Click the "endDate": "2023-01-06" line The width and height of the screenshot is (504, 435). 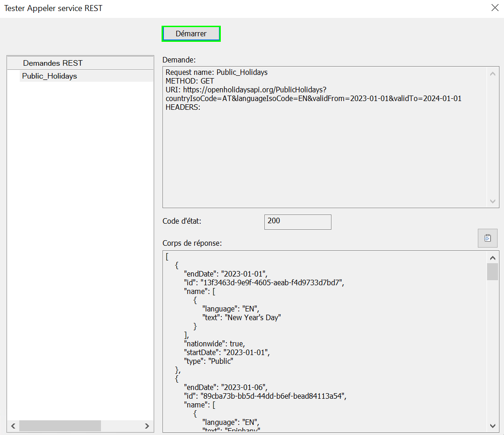[x=226, y=387]
